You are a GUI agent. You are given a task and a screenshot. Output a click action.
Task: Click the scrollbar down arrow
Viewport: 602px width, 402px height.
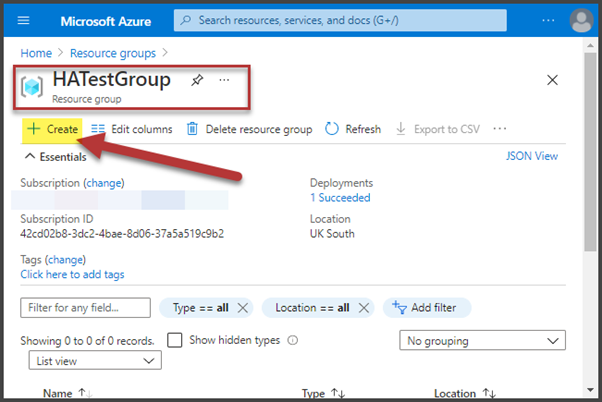pyautogui.click(x=590, y=391)
